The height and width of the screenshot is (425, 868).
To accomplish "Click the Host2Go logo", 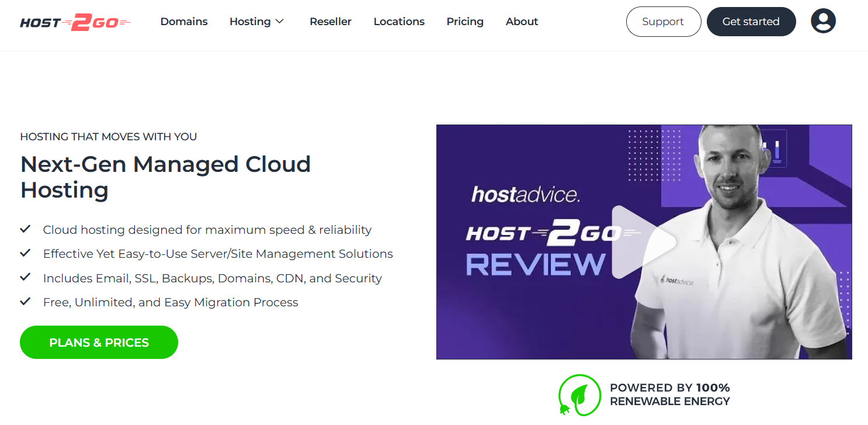I will (75, 22).
